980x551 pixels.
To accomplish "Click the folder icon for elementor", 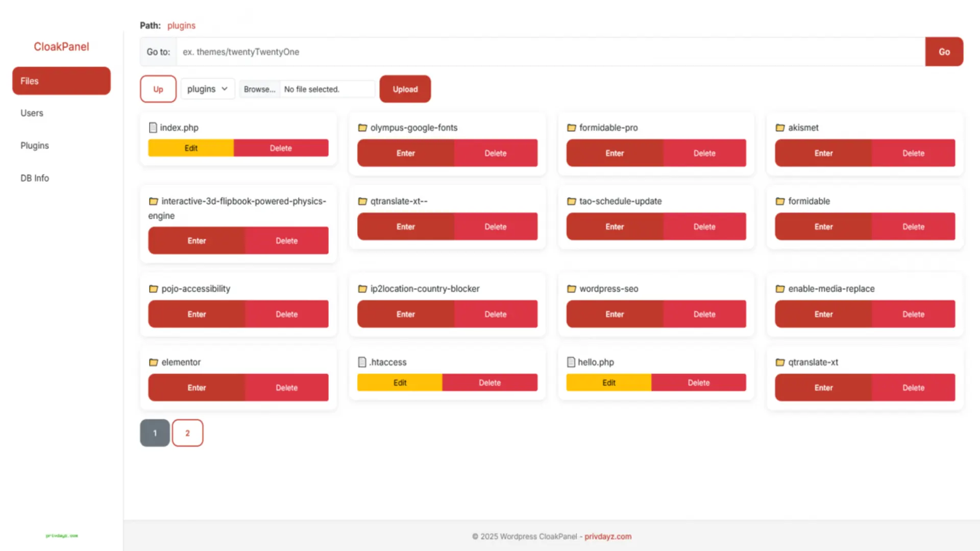I will click(153, 362).
